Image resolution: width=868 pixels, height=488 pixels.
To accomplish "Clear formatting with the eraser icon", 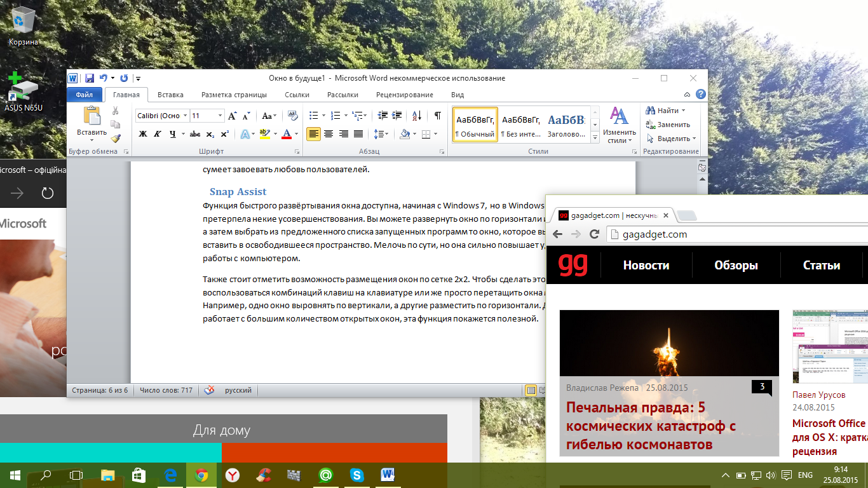I will pos(292,116).
